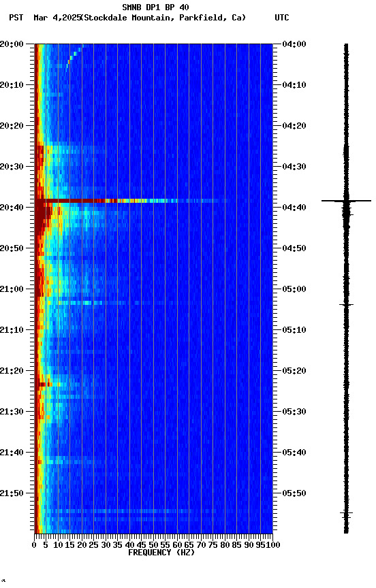Click the '60' frequency axis tick label
This screenshot has height=588, width=376.
pos(177,545)
